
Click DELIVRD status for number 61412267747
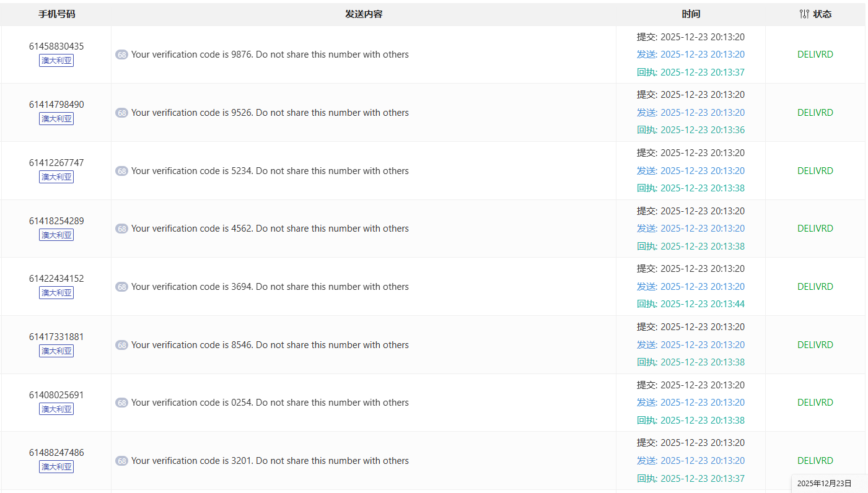(815, 171)
